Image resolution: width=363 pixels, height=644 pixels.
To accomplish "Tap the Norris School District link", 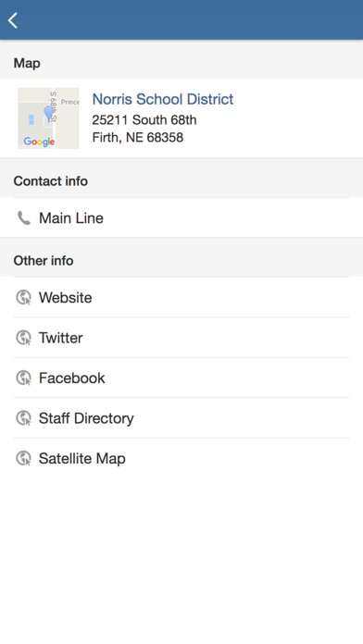I will (x=163, y=99).
